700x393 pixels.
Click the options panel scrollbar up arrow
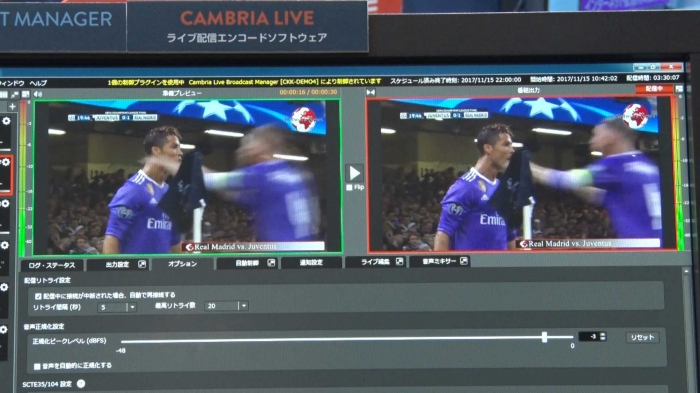coord(686,272)
